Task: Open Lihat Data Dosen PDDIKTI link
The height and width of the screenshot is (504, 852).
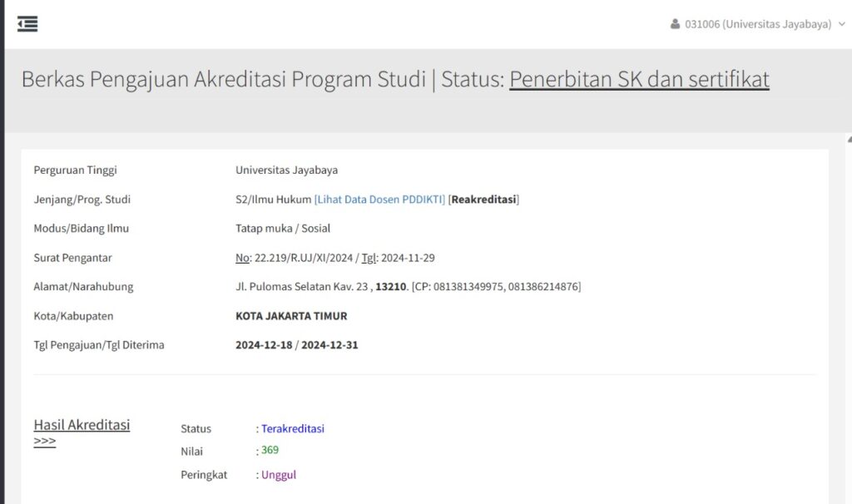Action: (379, 200)
